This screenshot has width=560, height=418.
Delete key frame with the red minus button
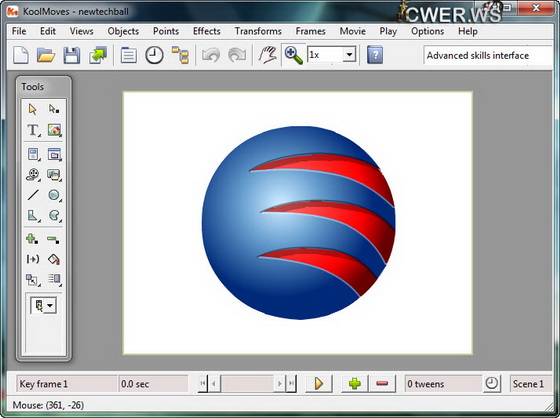(382, 384)
